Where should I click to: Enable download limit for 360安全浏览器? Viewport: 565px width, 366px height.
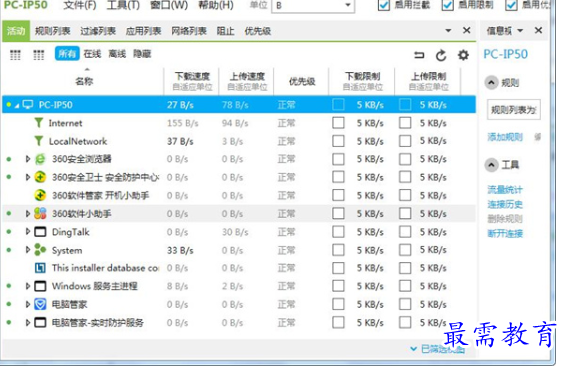338,159
